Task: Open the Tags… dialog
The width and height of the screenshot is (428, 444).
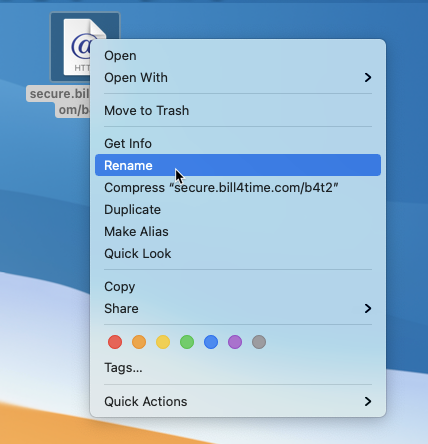Action: point(238,368)
